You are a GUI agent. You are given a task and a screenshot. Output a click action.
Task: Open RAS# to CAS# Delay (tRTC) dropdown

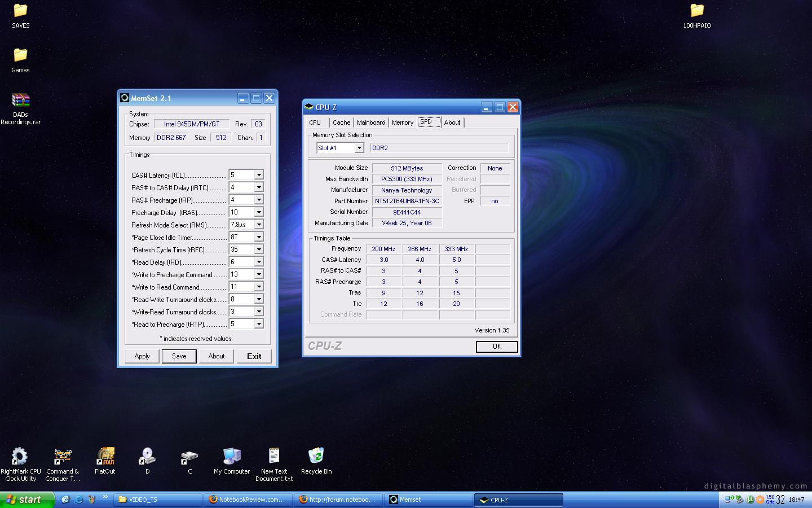click(258, 187)
